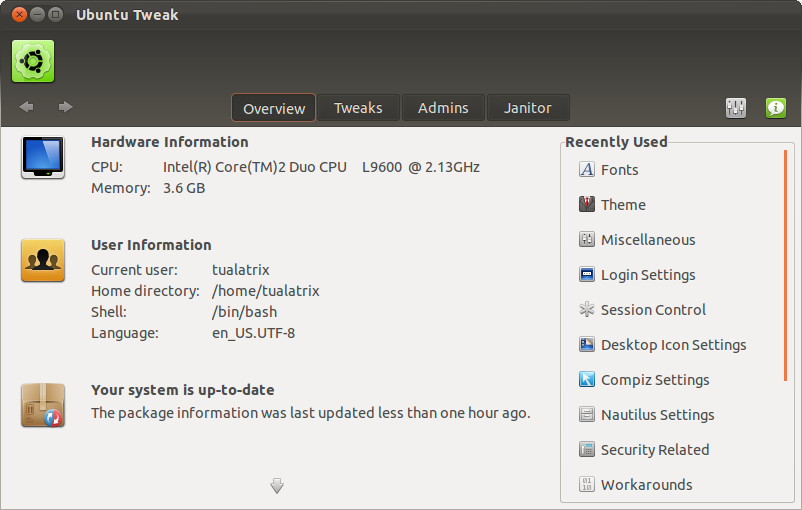Click the Recently Used orange scrollbar

(785, 265)
